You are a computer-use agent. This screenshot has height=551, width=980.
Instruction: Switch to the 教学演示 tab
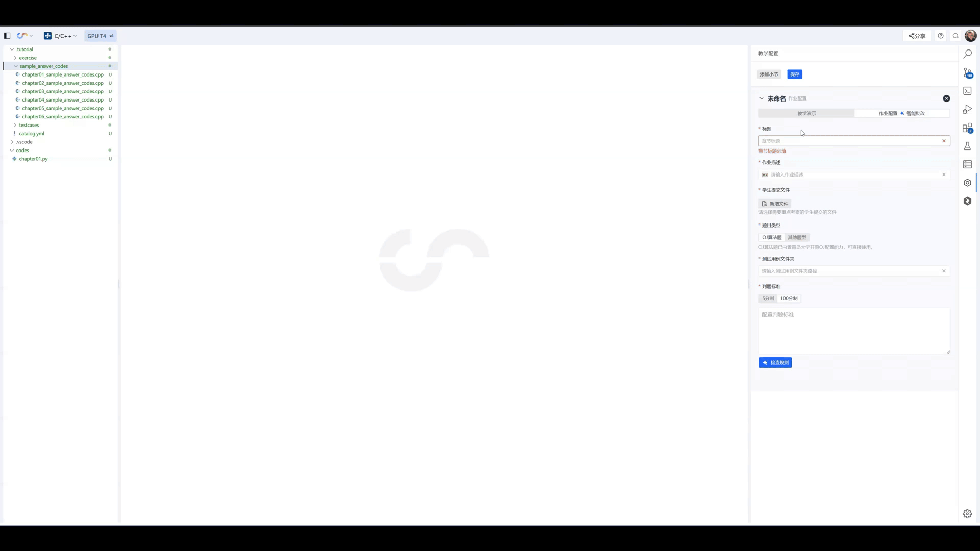click(x=806, y=113)
